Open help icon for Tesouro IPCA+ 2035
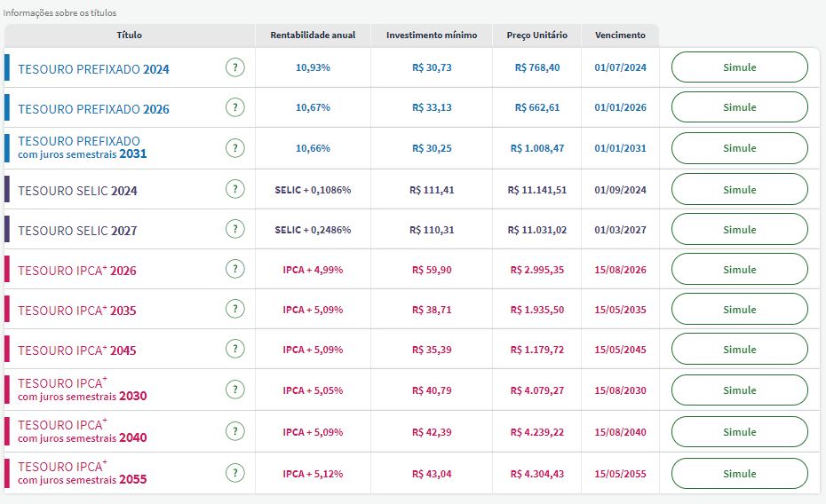This screenshot has height=504, width=826. tap(235, 309)
